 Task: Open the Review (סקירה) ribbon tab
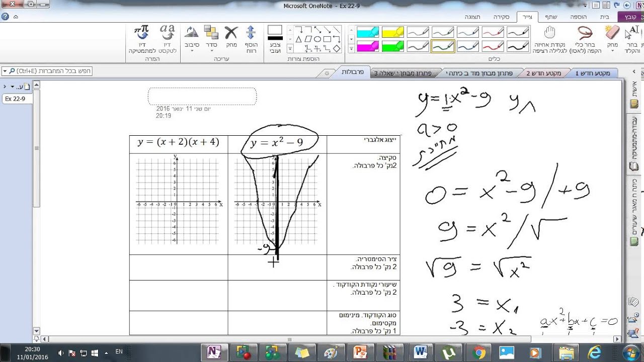pyautogui.click(x=501, y=17)
